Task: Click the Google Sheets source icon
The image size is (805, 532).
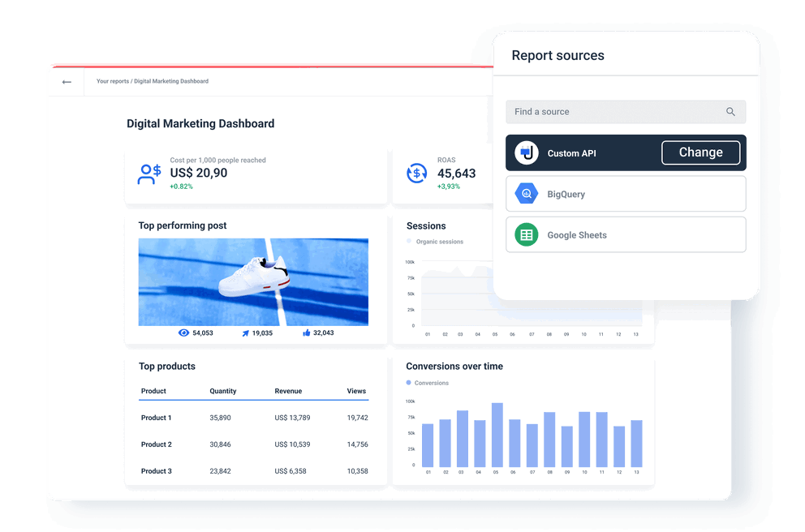Action: click(x=525, y=234)
